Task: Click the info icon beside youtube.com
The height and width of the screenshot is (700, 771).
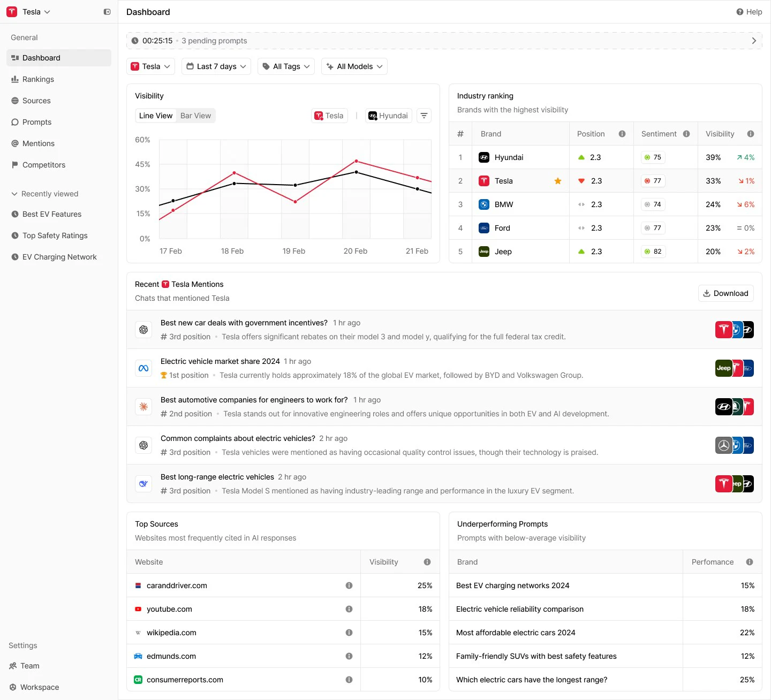Action: (349, 609)
